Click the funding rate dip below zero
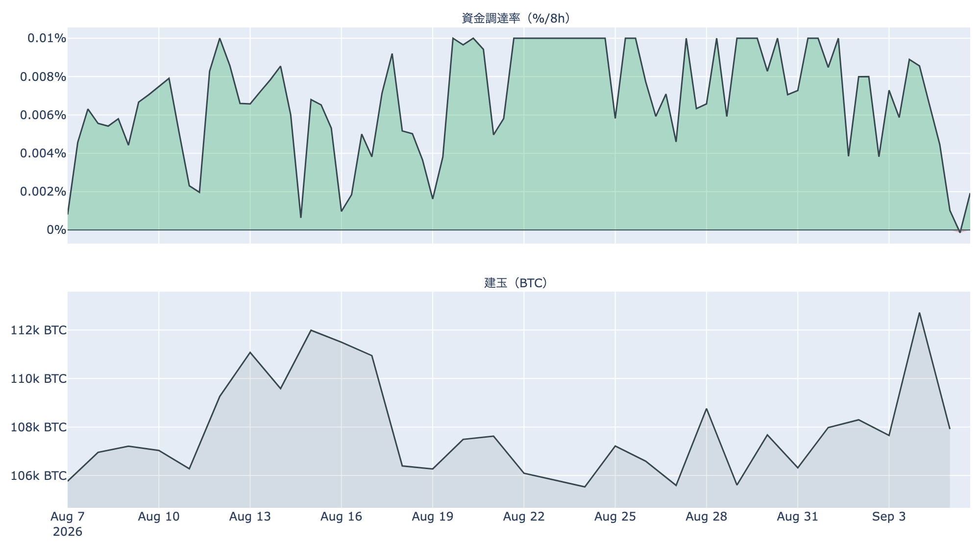Viewport: 980px width, 549px height. [x=960, y=232]
